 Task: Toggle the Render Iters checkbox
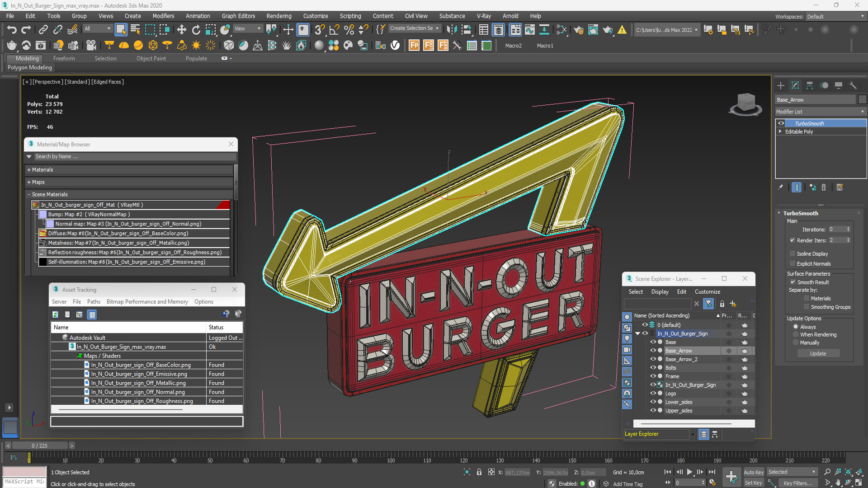[793, 240]
